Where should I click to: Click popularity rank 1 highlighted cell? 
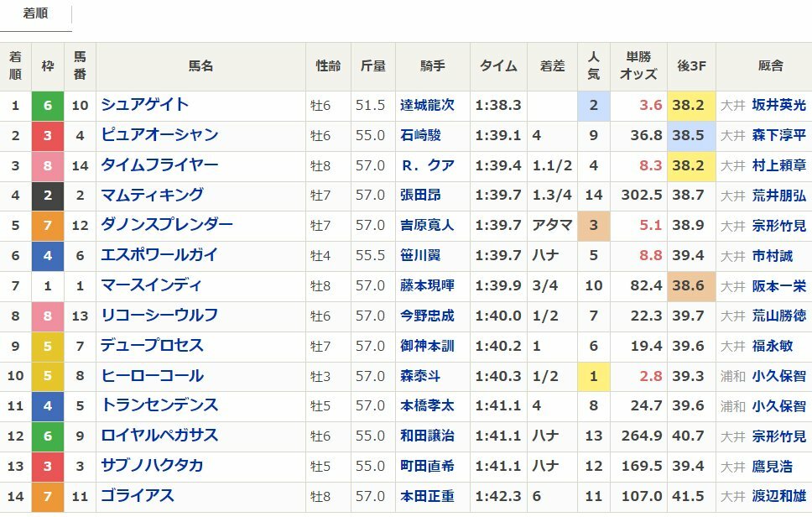coord(593,376)
